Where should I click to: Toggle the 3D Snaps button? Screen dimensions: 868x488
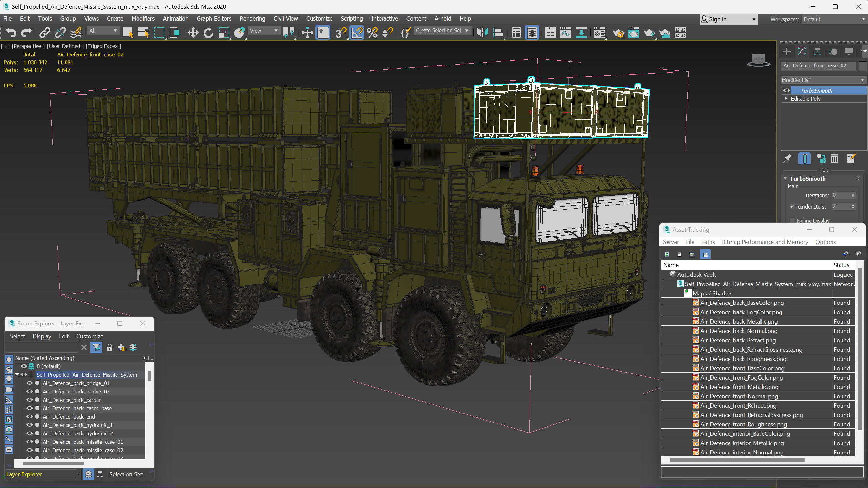click(341, 33)
